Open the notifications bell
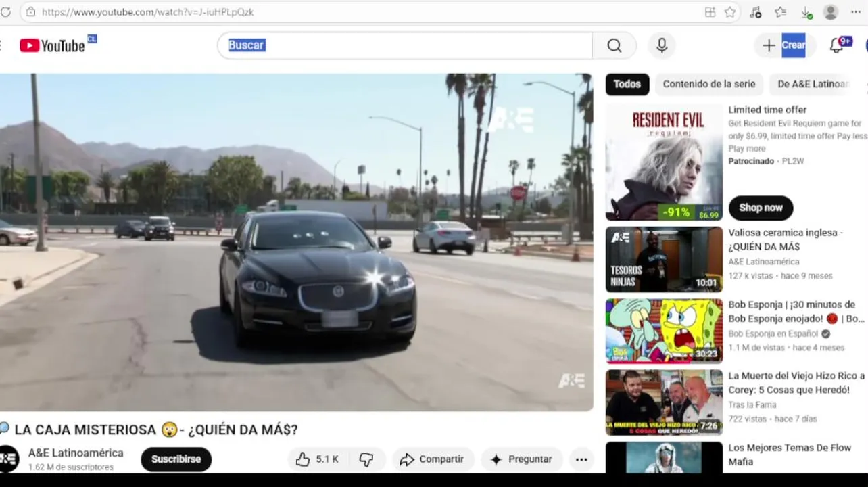This screenshot has width=868, height=487. (837, 45)
